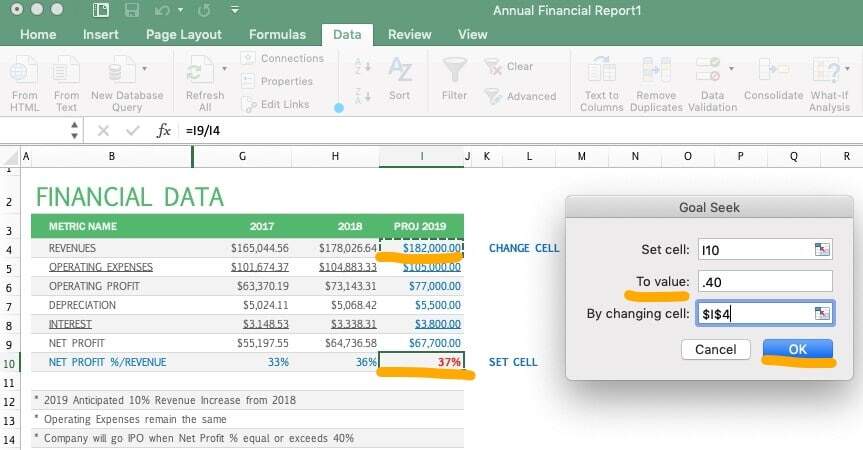Expand the New Database Query dropdown arrow

pos(145,69)
